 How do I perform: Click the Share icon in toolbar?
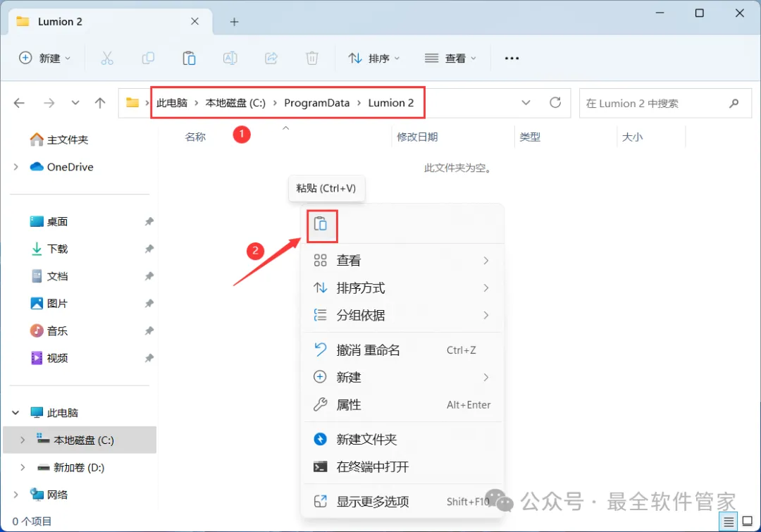click(x=271, y=58)
